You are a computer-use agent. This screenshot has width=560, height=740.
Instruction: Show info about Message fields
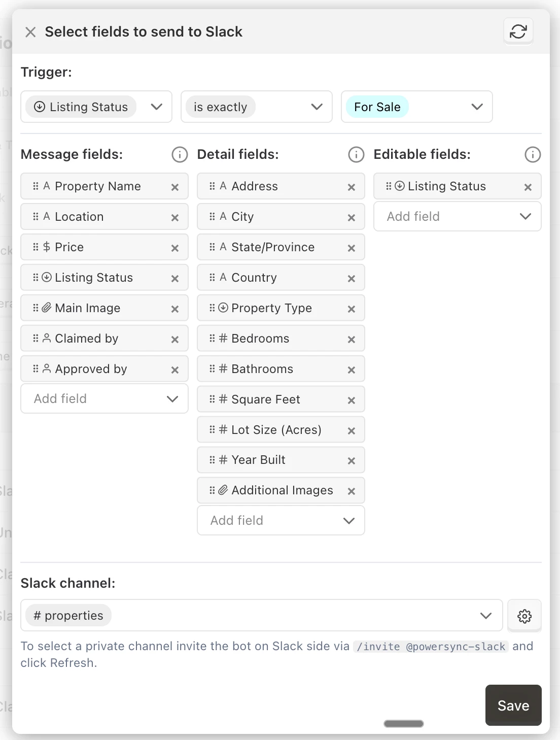pyautogui.click(x=180, y=154)
